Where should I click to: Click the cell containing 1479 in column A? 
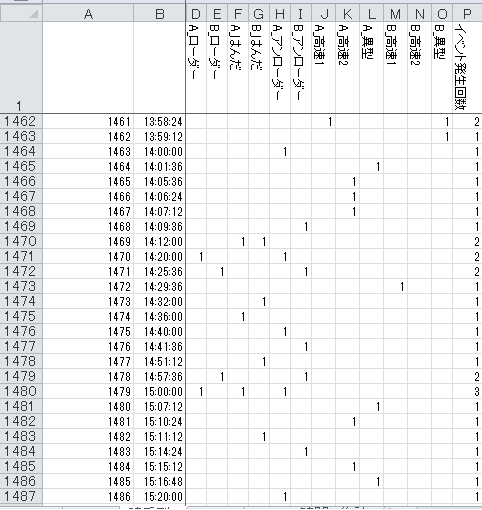(x=88, y=392)
